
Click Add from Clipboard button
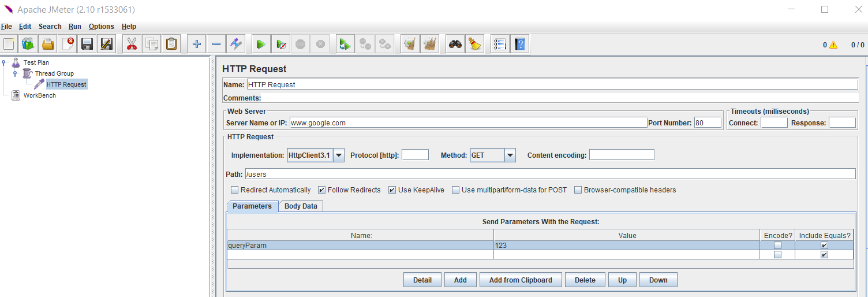tap(521, 280)
